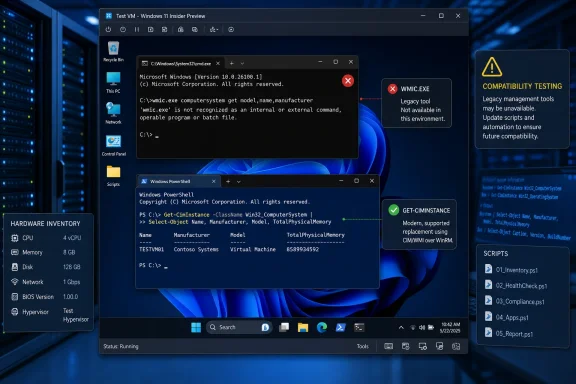The width and height of the screenshot is (576, 384).
Task: Open the cmd tab dropdown chevron
Action: click(x=242, y=63)
